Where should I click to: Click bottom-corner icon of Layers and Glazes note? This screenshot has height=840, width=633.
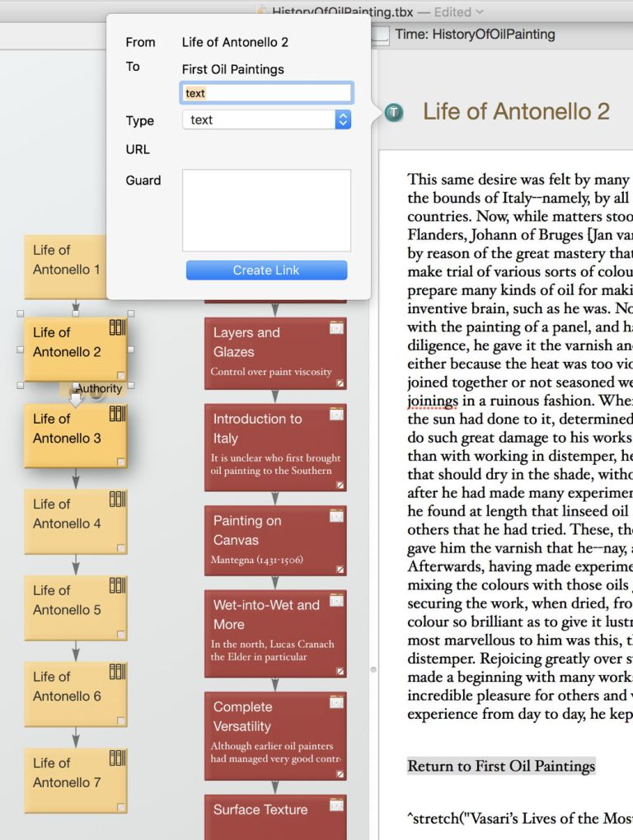[340, 383]
